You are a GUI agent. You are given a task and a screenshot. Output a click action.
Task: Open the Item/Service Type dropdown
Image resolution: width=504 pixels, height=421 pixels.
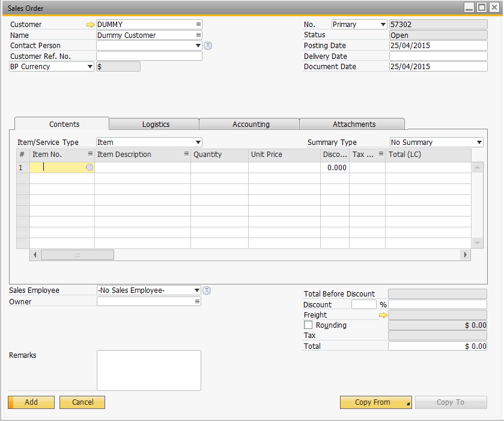click(198, 142)
